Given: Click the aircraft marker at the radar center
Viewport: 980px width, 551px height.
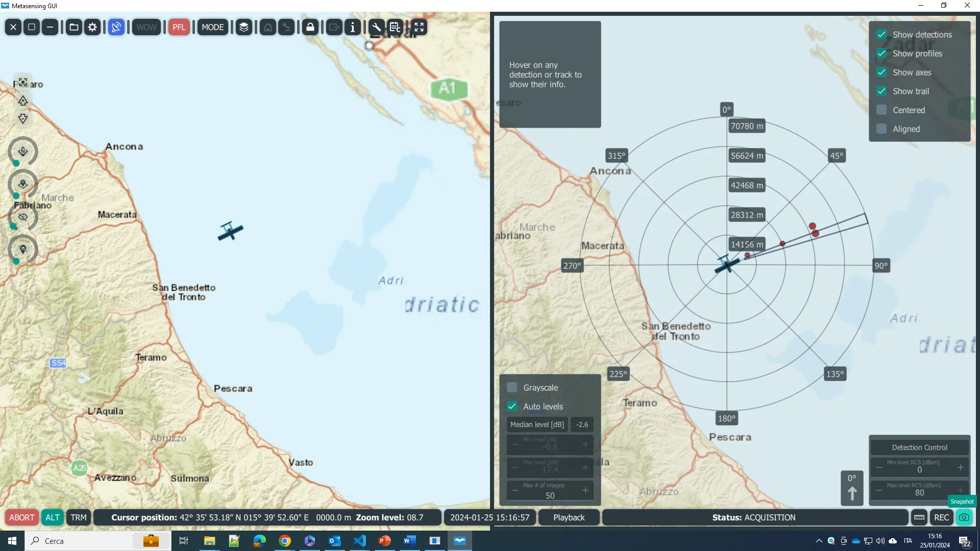Looking at the screenshot, I should [727, 265].
